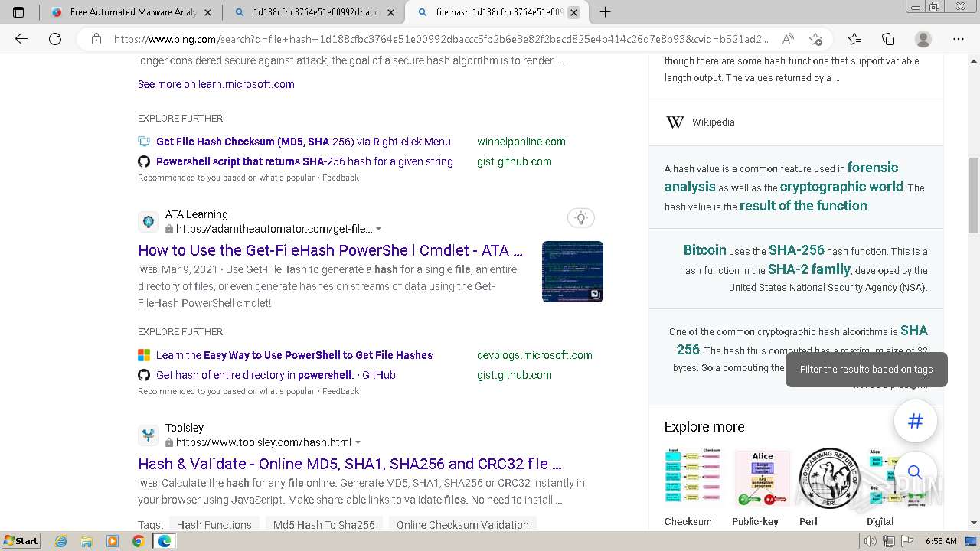Open the Get-FileHash result thumbnail image
Image resolution: width=980 pixels, height=551 pixels.
click(573, 272)
